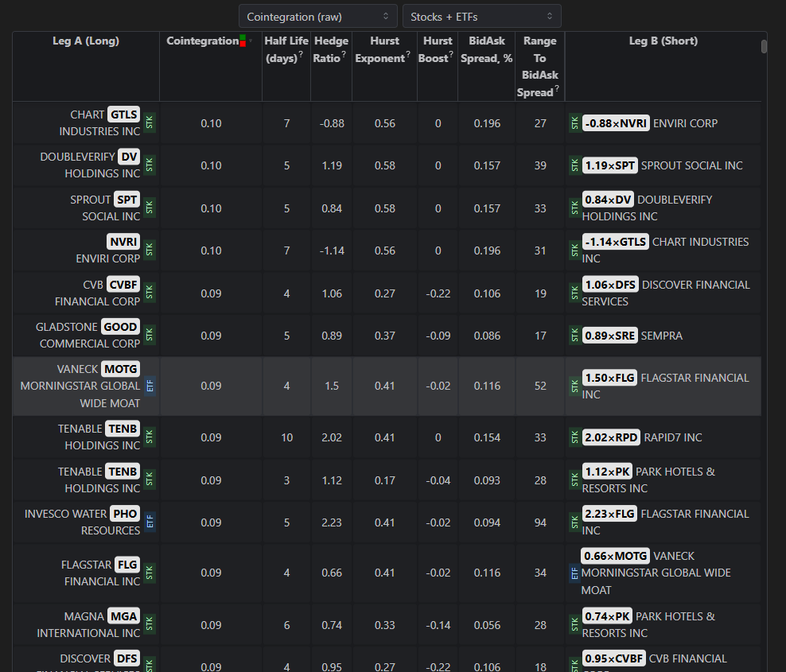Viewport: 786px width, 672px height.
Task: Click the -1.14×GTLS badge in Leg B
Action: pos(615,242)
